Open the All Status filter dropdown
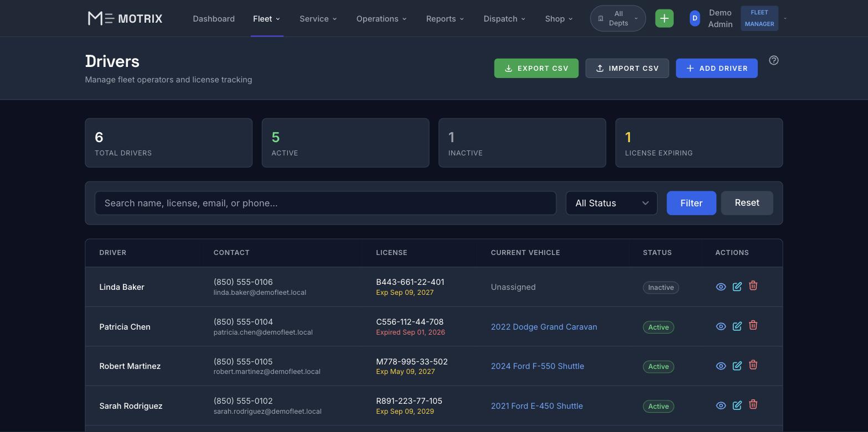The image size is (868, 432). coord(611,203)
